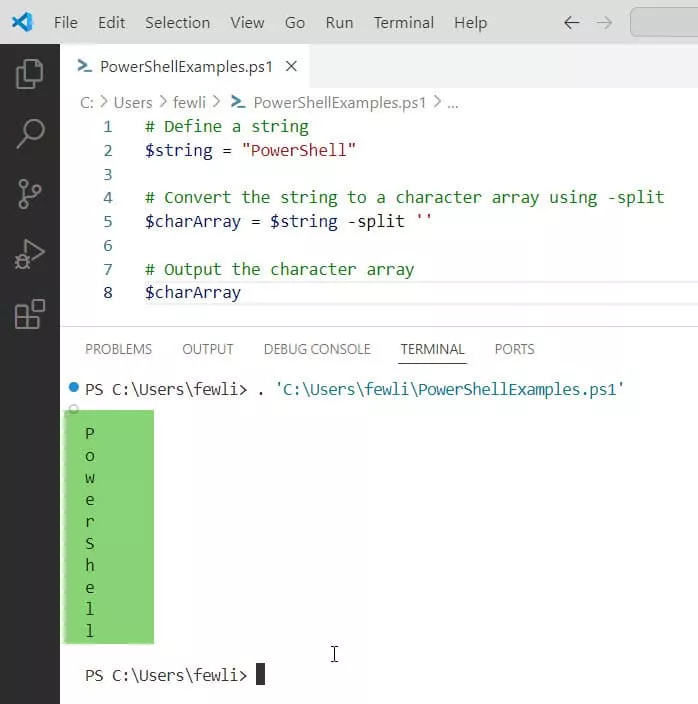This screenshot has height=704, width=698.
Task: Switch to the OUTPUT panel tab
Action: [207, 349]
